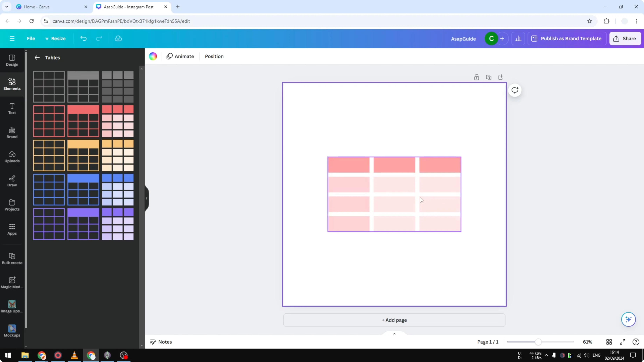
Task: Click the Undo arrow
Action: (x=83, y=38)
